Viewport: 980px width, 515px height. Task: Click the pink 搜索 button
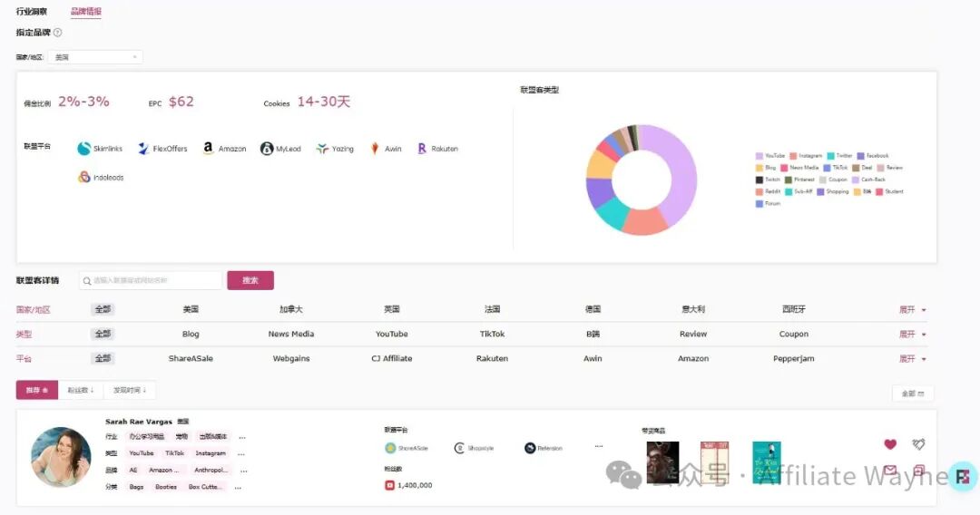click(250, 280)
